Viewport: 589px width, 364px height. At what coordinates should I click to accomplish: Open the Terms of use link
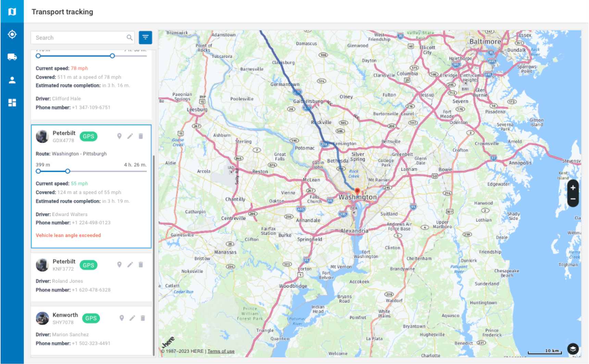(221, 351)
